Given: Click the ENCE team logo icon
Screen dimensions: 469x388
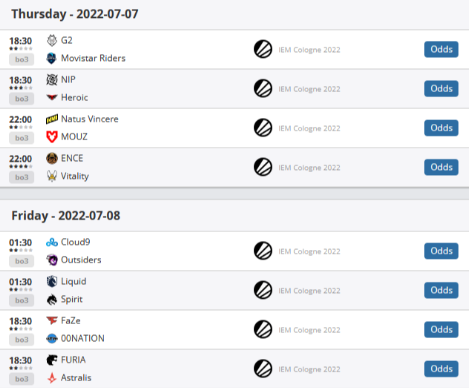Looking at the screenshot, I should tap(52, 158).
